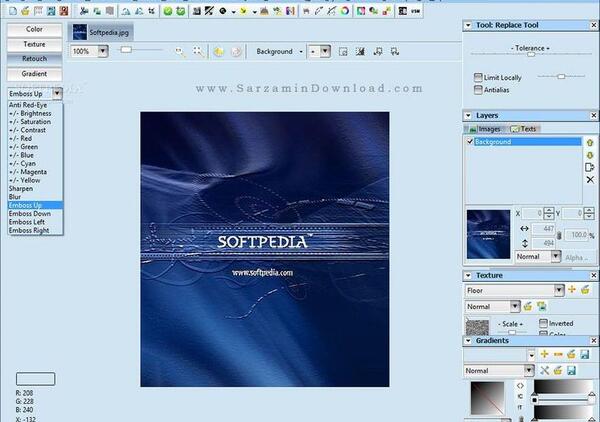Viewport: 600px width, 422px height.
Task: Choose +/- Saturation from list
Action: [35, 122]
